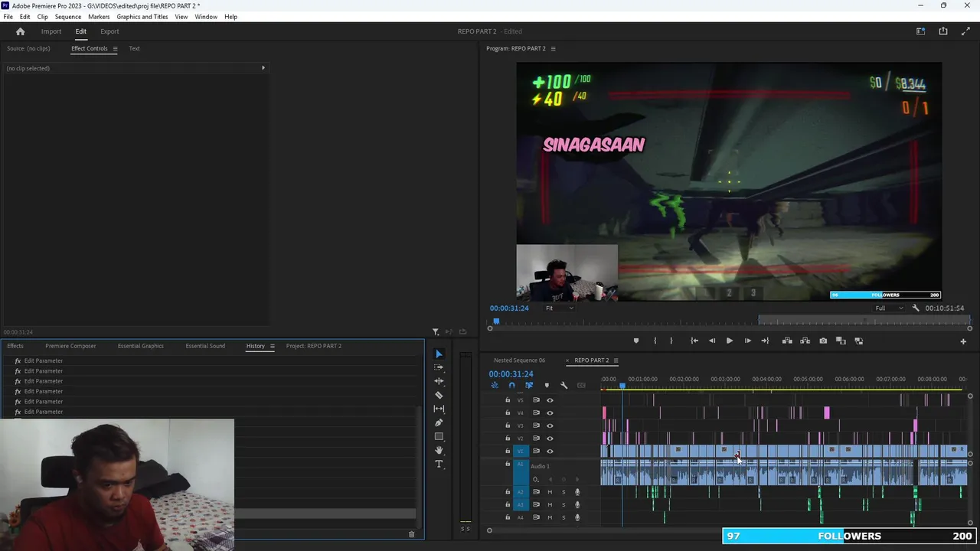Viewport: 980px width, 551px height.
Task: Enable voice-over record on track A4
Action: pos(577,517)
